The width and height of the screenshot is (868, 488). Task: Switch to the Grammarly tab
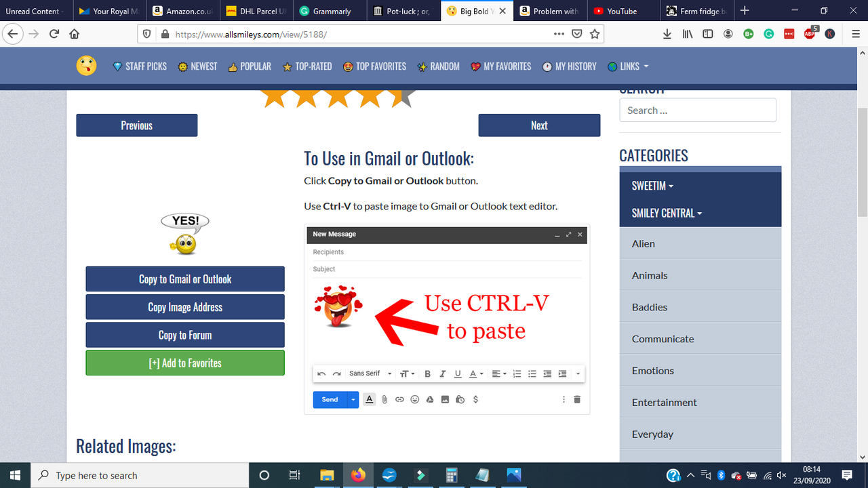click(332, 11)
